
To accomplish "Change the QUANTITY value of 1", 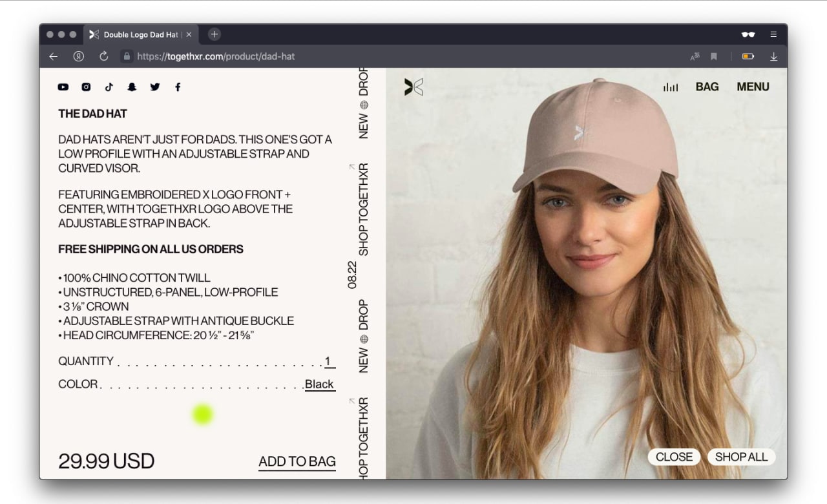I will click(x=329, y=361).
